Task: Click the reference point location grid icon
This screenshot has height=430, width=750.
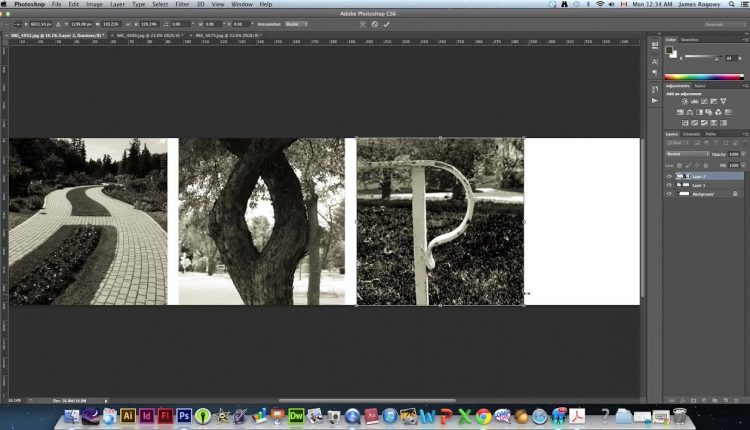Action: [x=18, y=24]
